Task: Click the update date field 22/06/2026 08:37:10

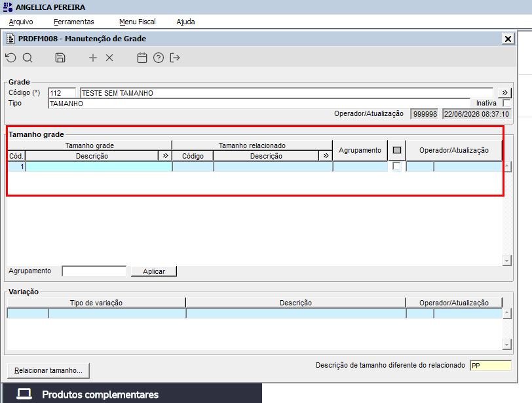Action: coord(476,114)
